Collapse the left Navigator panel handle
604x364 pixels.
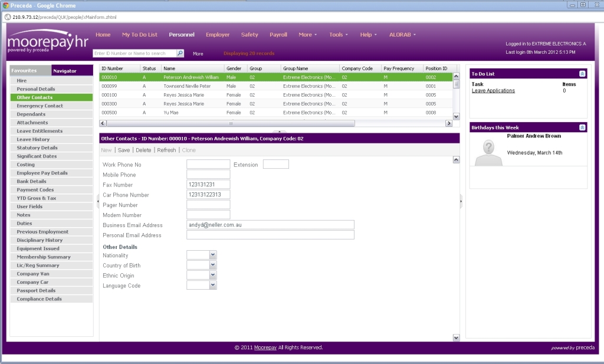(x=97, y=201)
